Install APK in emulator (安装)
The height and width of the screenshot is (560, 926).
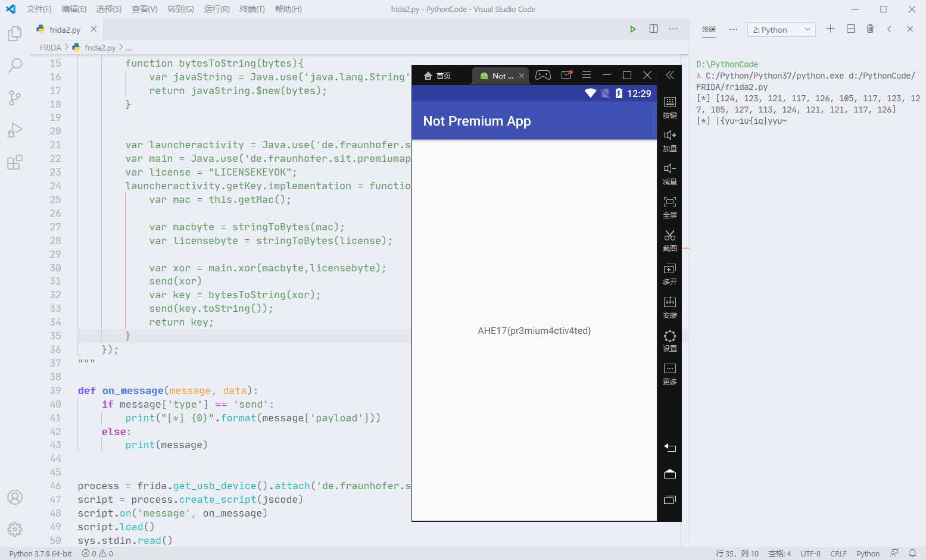point(670,308)
